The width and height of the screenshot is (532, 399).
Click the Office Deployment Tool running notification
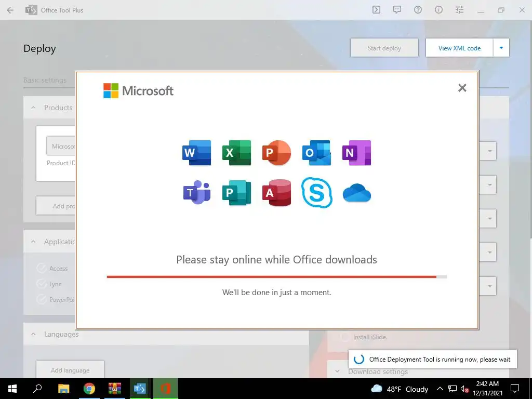click(433, 359)
